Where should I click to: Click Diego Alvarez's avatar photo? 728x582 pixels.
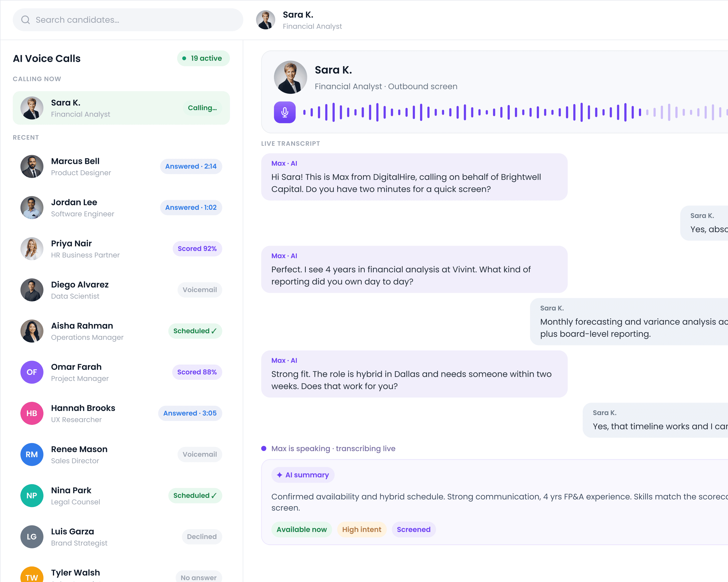(32, 290)
